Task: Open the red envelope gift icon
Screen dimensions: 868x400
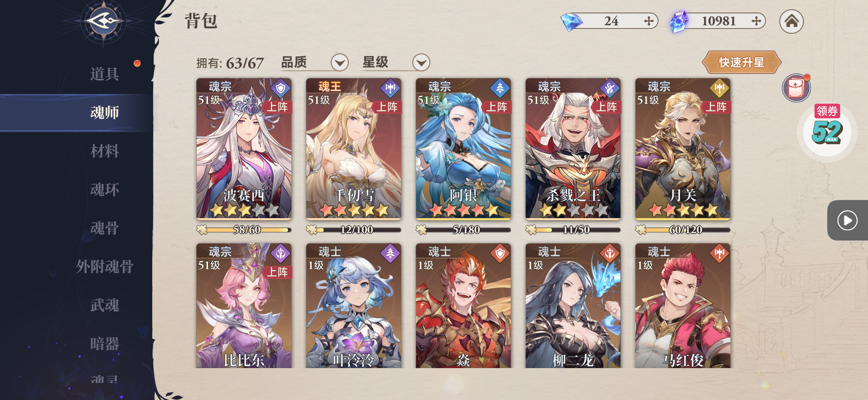Action: tap(796, 88)
